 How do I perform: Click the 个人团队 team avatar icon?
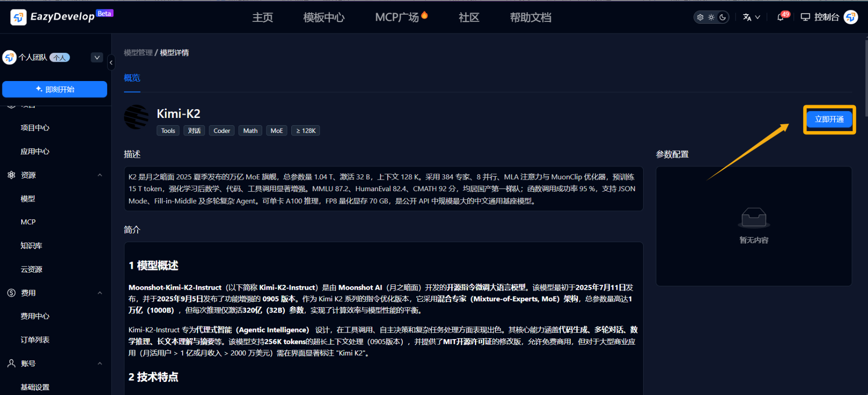(9, 57)
